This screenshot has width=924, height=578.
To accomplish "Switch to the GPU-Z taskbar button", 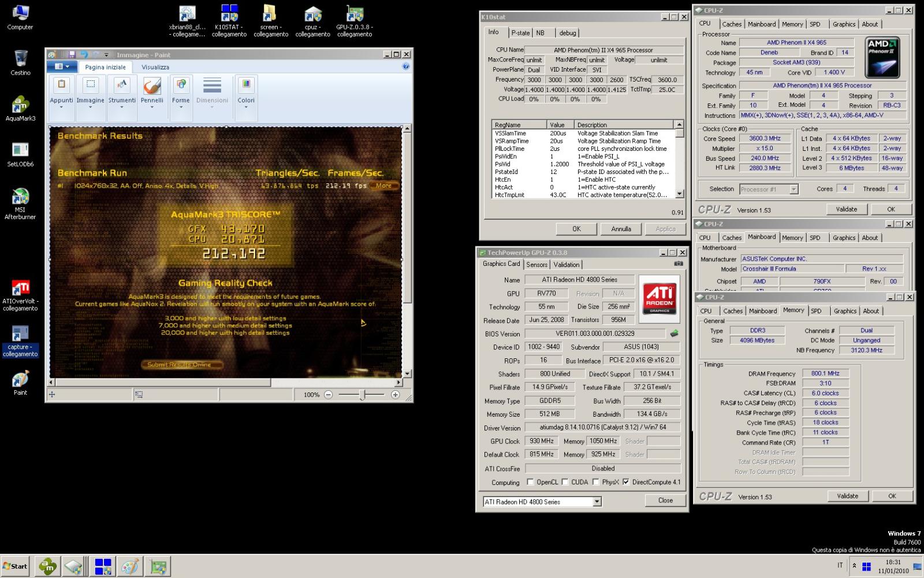I will (x=158, y=566).
